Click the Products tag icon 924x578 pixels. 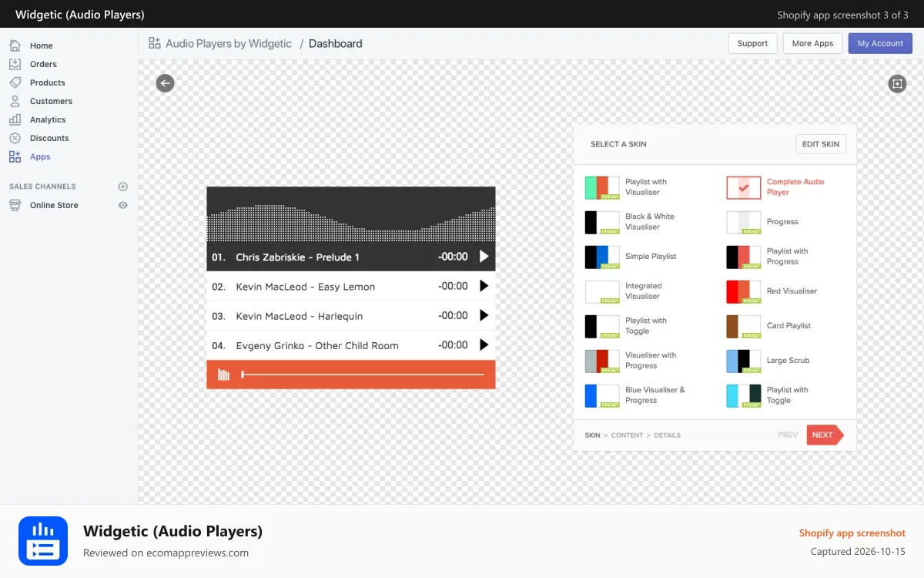(15, 82)
